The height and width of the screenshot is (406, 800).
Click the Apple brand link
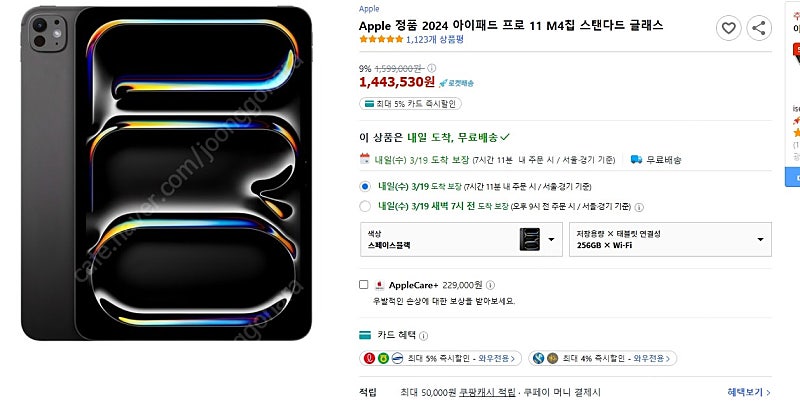pyautogui.click(x=369, y=8)
